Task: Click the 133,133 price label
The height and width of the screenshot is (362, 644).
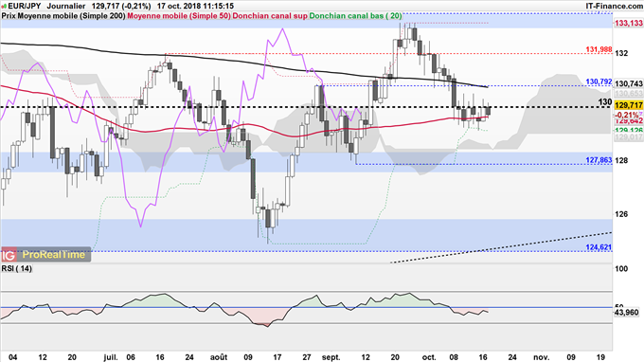Action: pos(628,24)
